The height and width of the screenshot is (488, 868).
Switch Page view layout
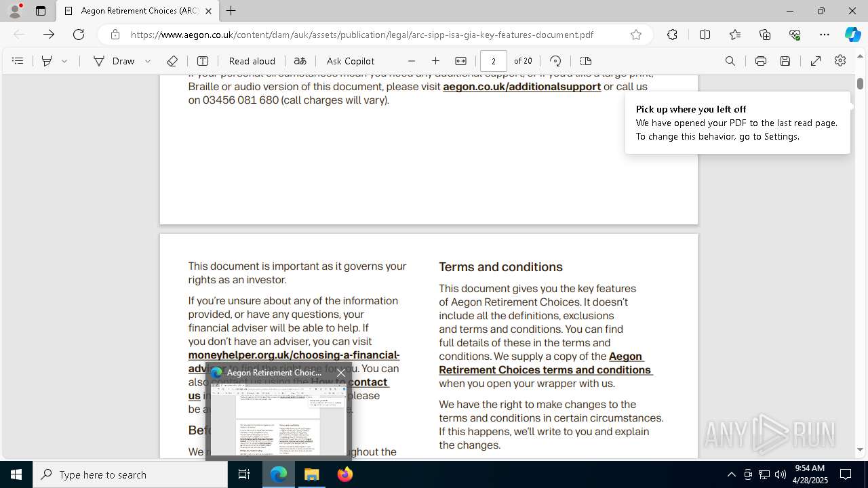(586, 61)
